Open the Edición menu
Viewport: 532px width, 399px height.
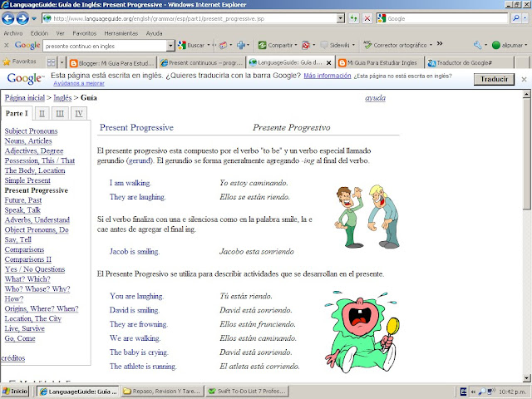pyautogui.click(x=39, y=33)
